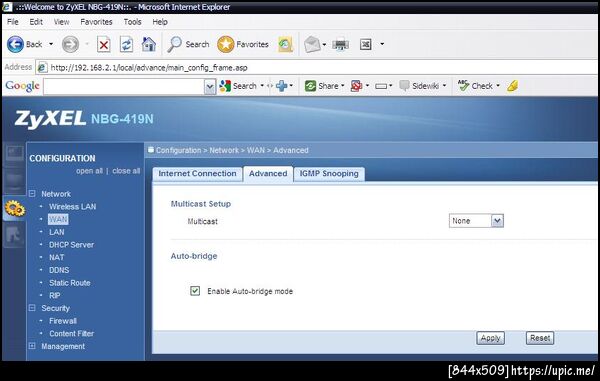600x381 pixels.
Task: Open the Edit menu
Action: (x=36, y=22)
